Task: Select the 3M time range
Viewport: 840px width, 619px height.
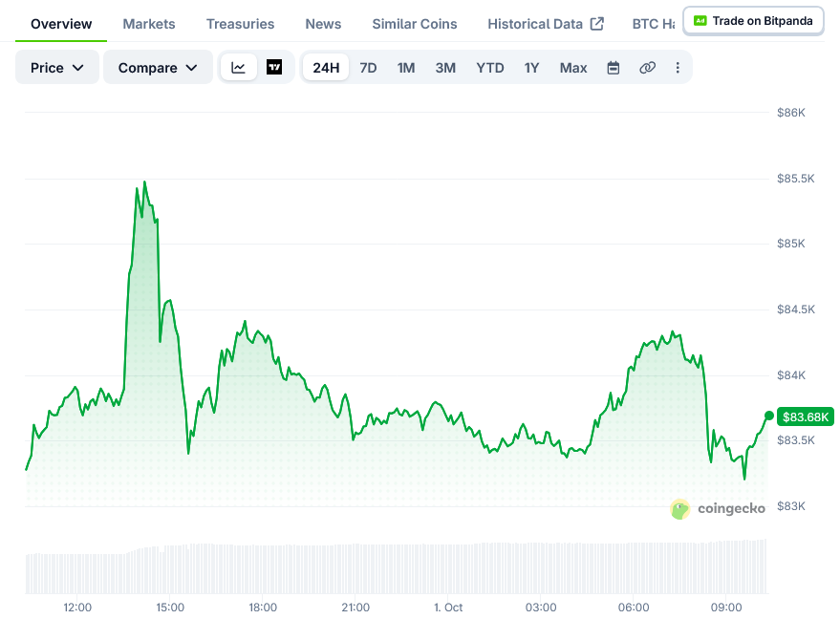Action: click(x=445, y=68)
